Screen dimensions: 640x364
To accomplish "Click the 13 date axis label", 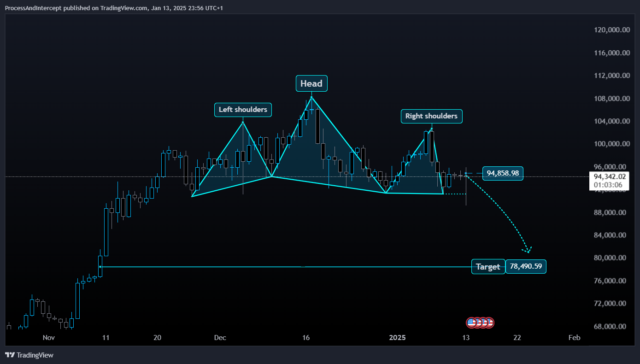I will [466, 337].
